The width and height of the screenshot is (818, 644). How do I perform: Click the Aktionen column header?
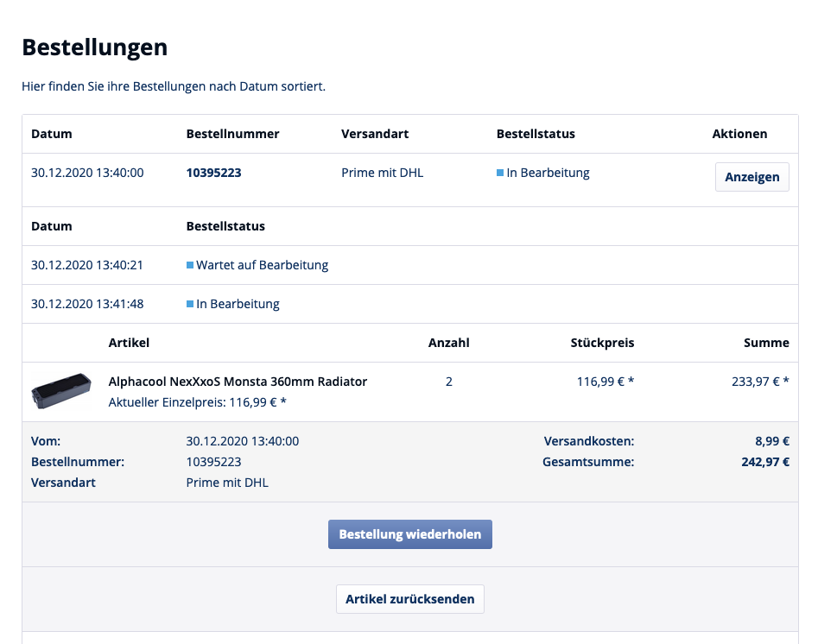click(739, 134)
